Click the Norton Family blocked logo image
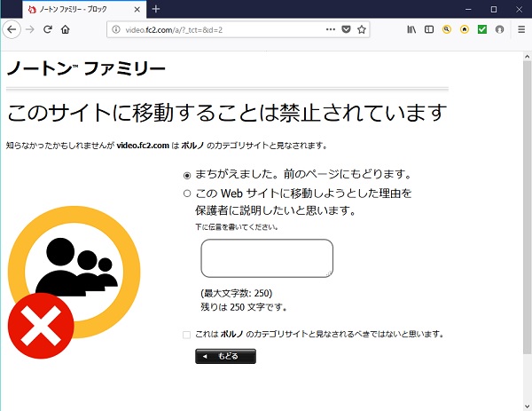This screenshot has width=532, height=411. click(74, 282)
